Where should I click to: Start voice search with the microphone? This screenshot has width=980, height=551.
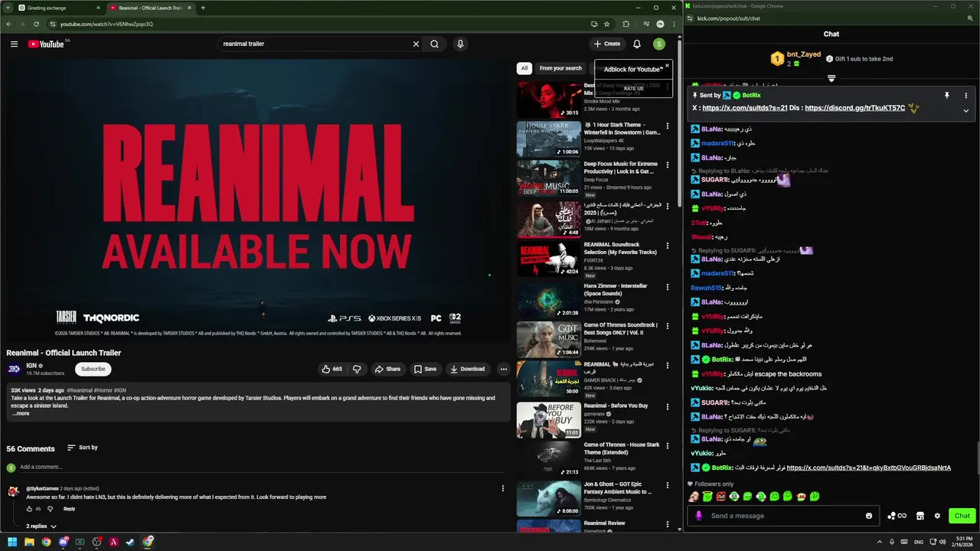[460, 44]
